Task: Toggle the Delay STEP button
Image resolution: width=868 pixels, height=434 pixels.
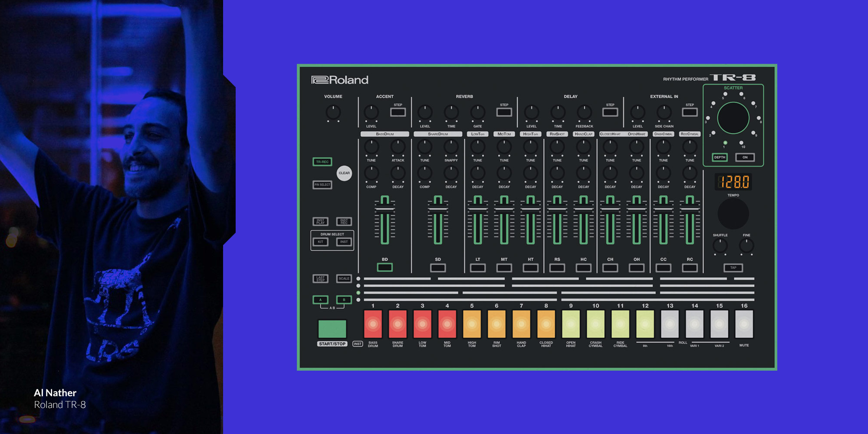Action: pos(610,112)
